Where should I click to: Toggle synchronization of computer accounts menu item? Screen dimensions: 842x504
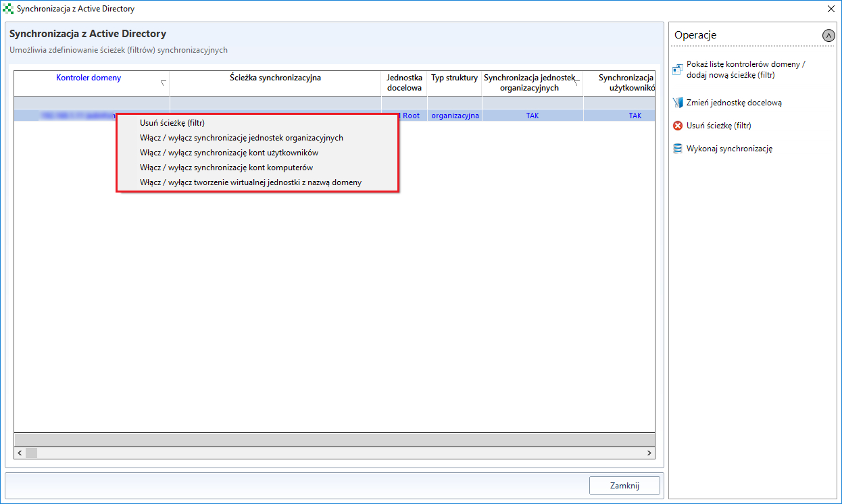226,168
